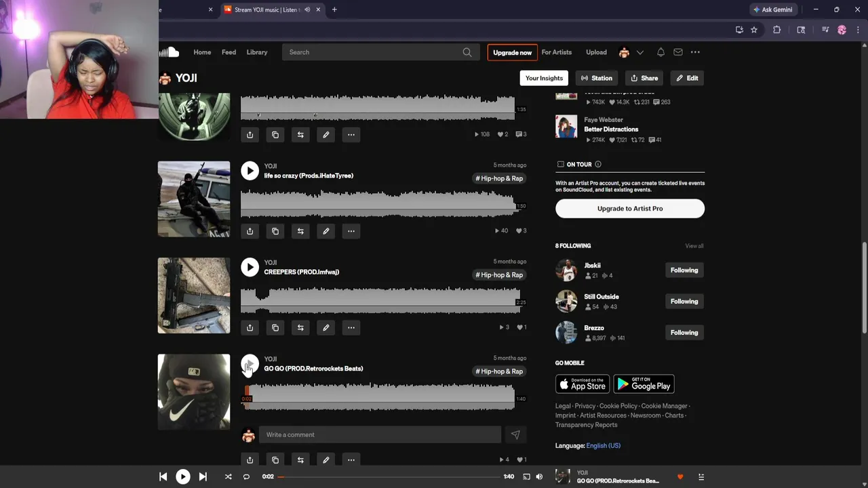Open Your Insights

(544, 78)
